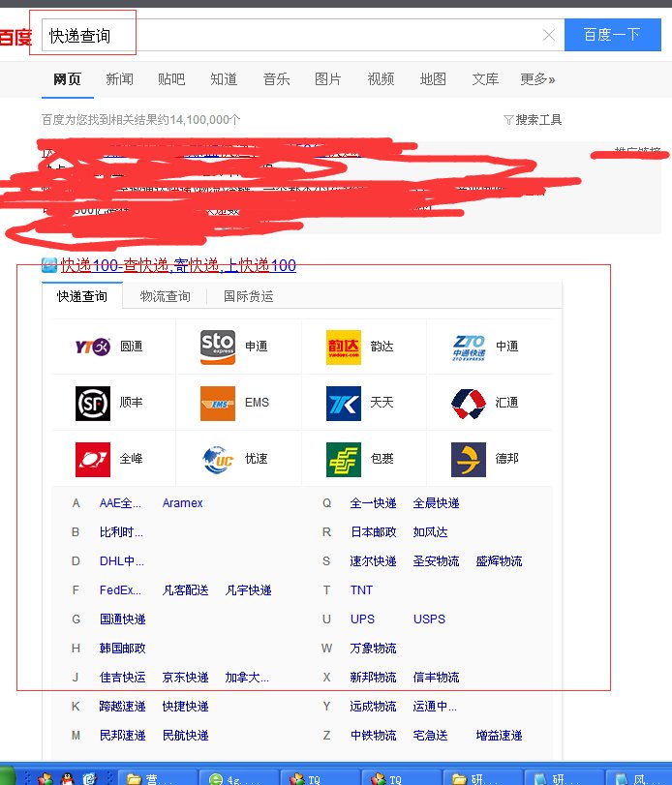Image resolution: width=672 pixels, height=785 pixels.
Task: Open the USPS link
Action: click(x=429, y=619)
